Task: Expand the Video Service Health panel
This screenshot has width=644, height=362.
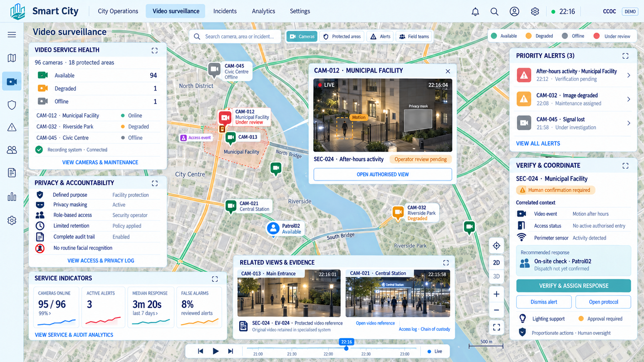Action: point(154,50)
